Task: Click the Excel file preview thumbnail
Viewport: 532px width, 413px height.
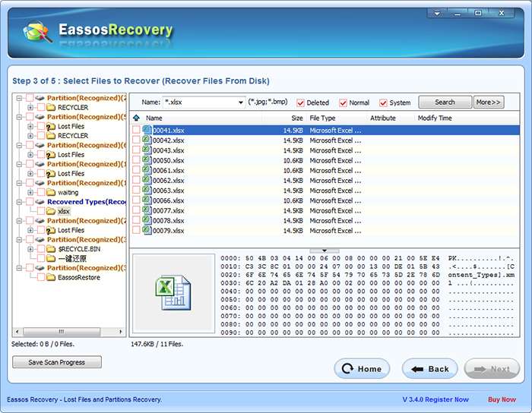Action: pyautogui.click(x=173, y=293)
